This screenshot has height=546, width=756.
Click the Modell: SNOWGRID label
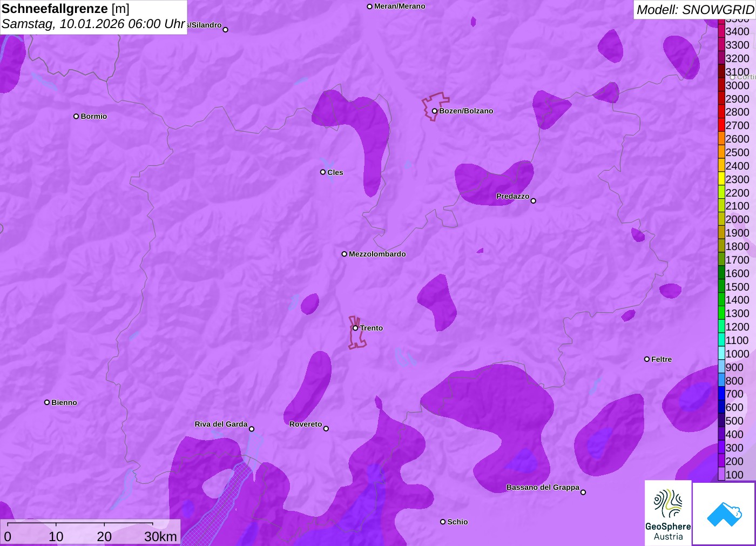click(695, 10)
